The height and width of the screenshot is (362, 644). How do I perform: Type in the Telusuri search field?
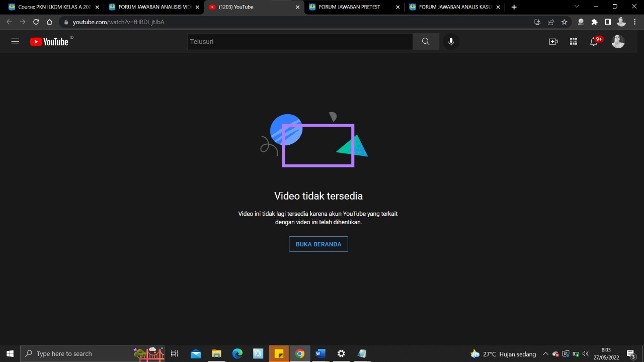pos(299,42)
